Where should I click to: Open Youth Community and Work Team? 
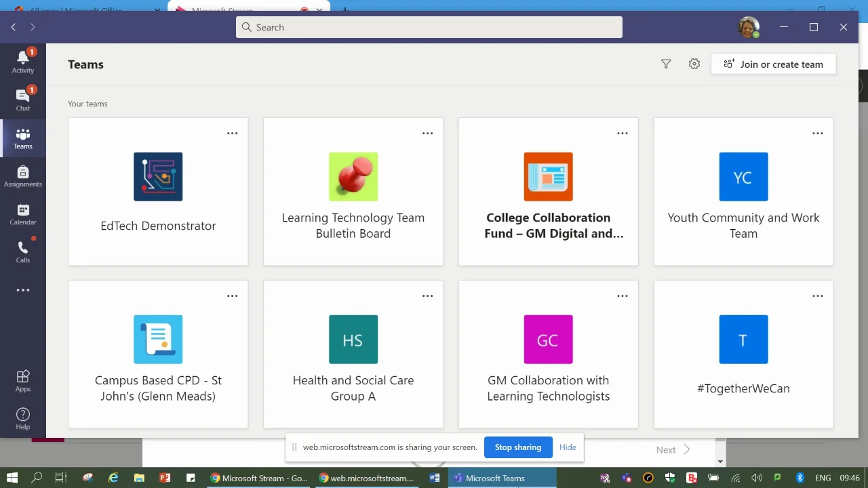click(x=743, y=192)
